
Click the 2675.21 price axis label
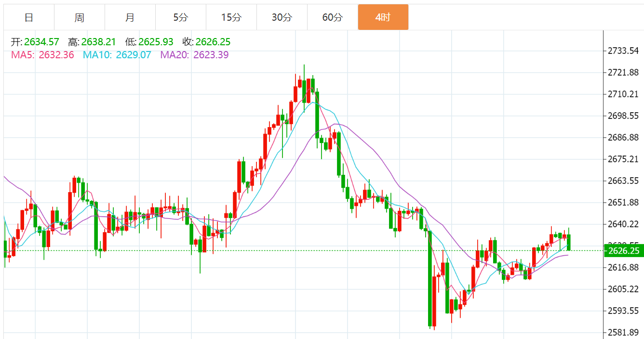pyautogui.click(x=623, y=159)
